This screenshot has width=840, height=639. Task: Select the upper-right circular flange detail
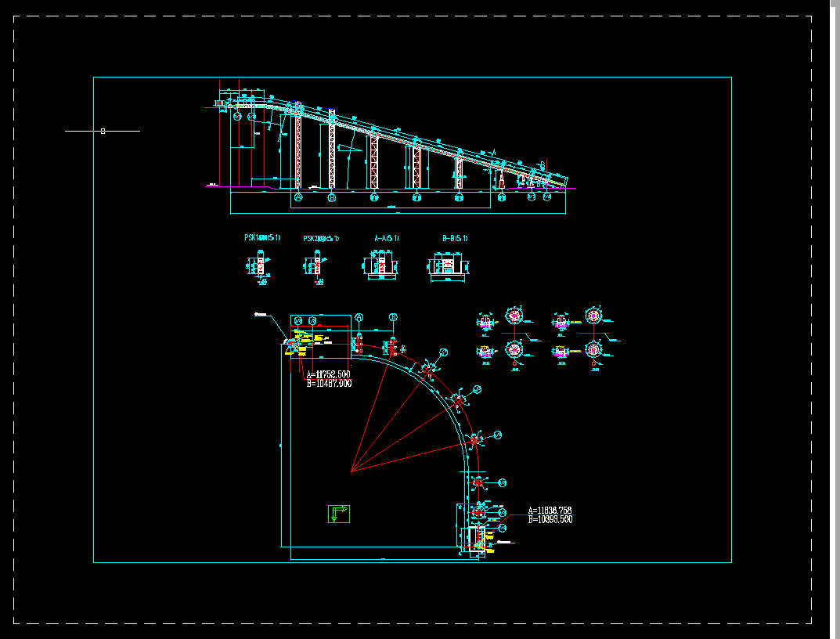(593, 316)
